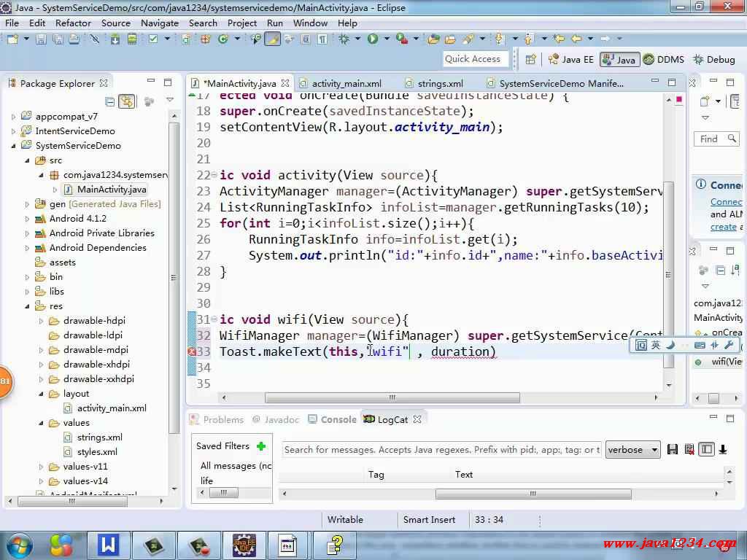Open the Window menu

coord(310,23)
